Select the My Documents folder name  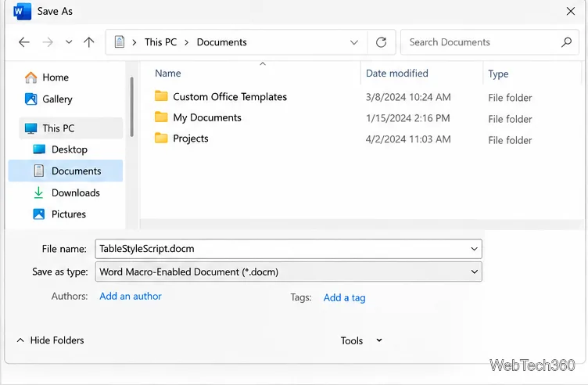point(207,118)
